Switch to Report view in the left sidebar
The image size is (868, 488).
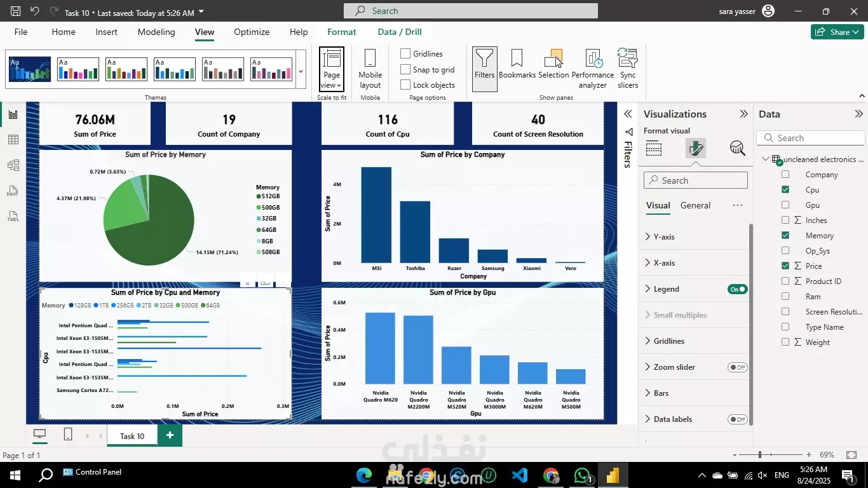coord(13,114)
